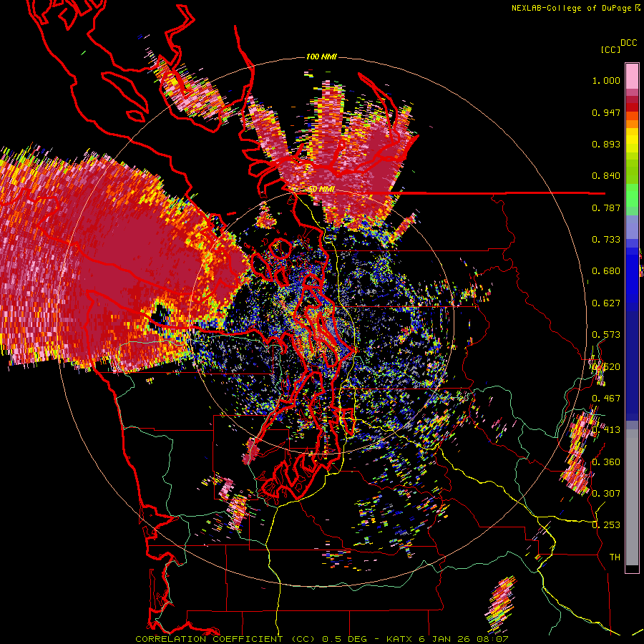
Task: Click the NEXLAB-College of DuPage header text
Action: (x=572, y=8)
